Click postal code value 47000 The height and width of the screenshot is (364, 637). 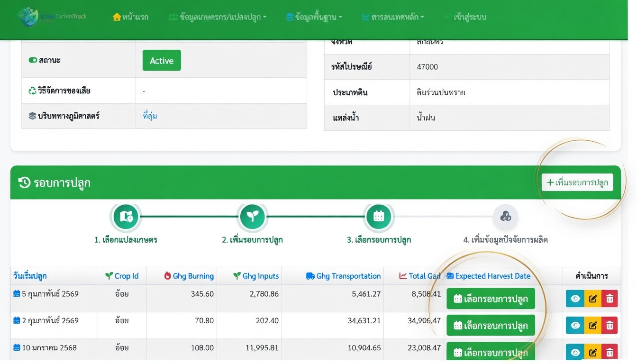pyautogui.click(x=427, y=67)
